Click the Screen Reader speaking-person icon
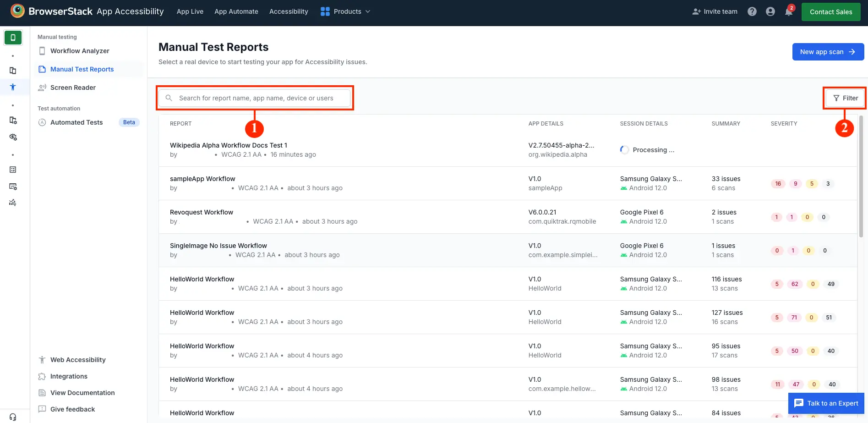This screenshot has height=423, width=868. [x=42, y=88]
